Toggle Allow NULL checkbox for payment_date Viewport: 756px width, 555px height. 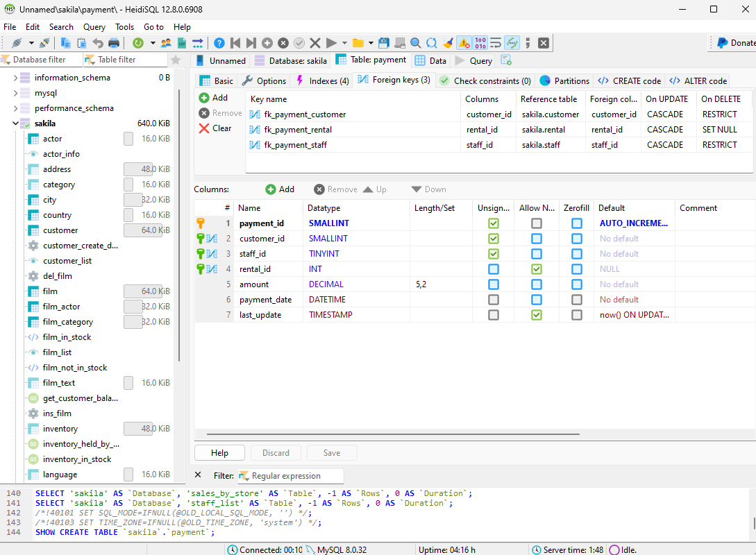536,300
